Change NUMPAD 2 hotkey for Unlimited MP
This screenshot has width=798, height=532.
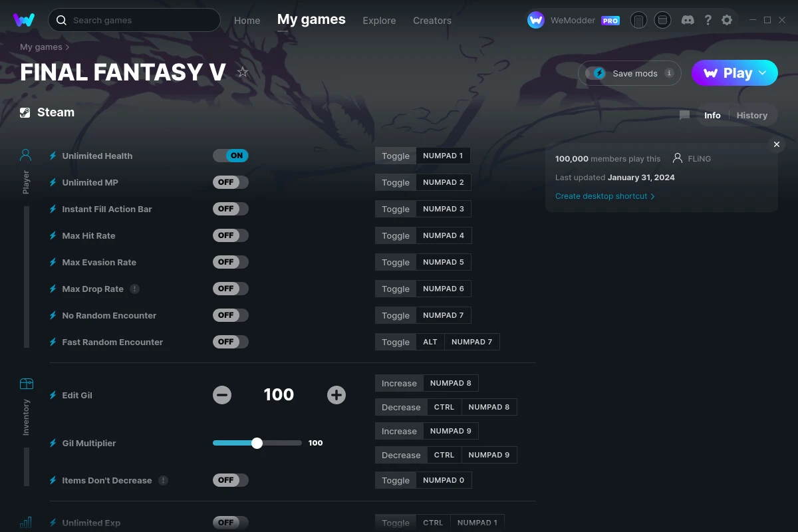tap(444, 182)
